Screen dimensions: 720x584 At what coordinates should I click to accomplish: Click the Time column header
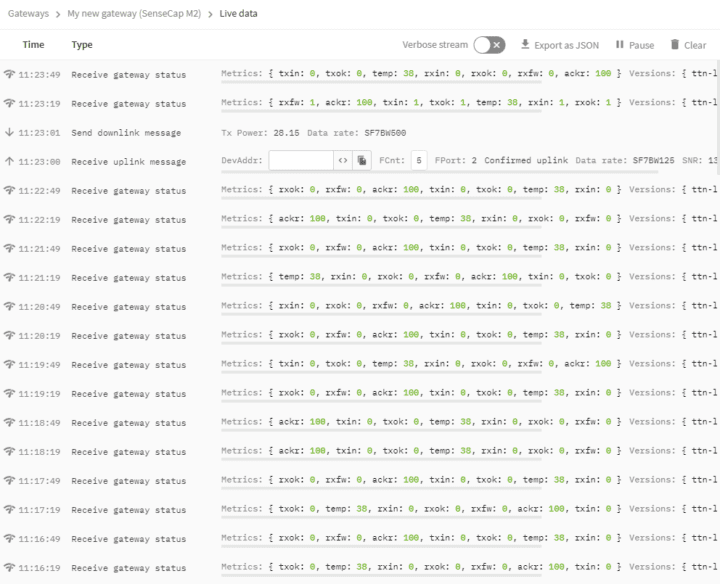[x=33, y=45]
